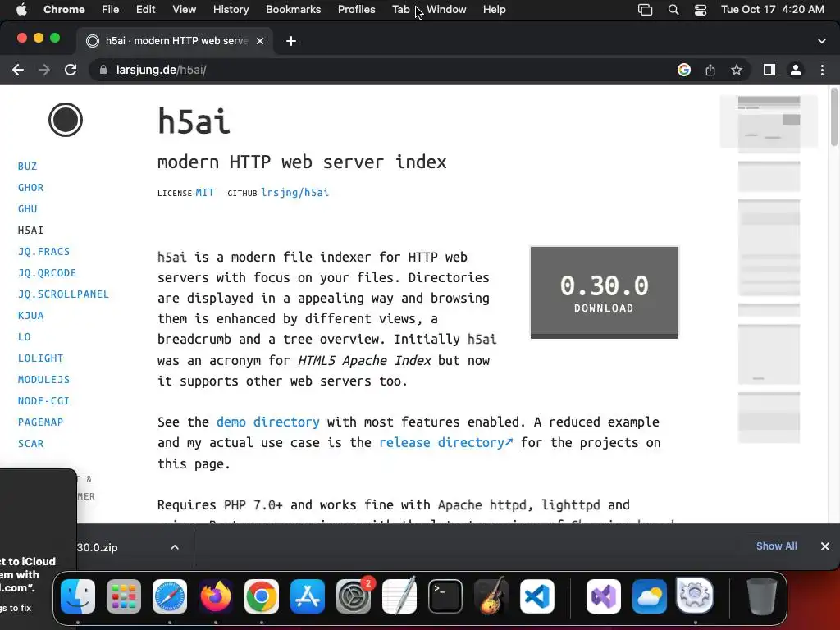The image size is (840, 630).
Task: Open the SCAR project link in the sidebar
Action: [30, 444]
